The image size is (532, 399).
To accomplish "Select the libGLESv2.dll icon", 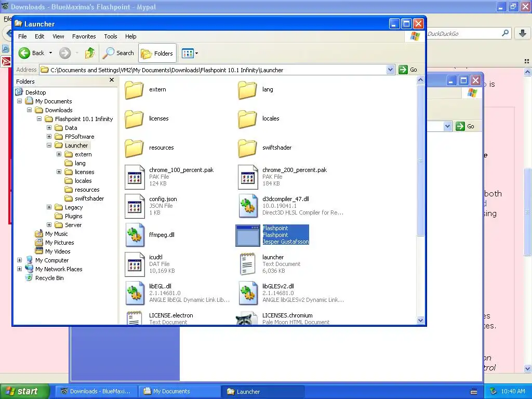I will [248, 293].
